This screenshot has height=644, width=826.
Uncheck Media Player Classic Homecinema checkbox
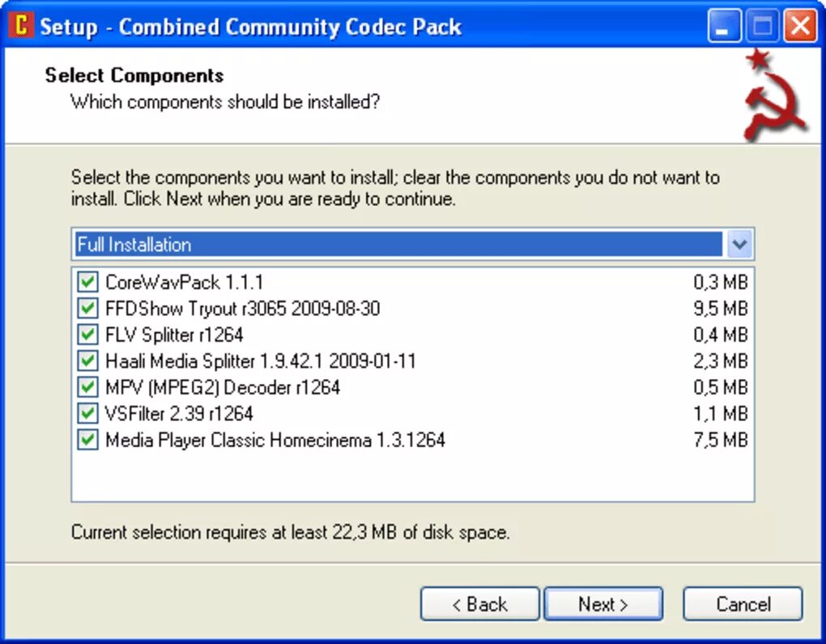point(87,441)
